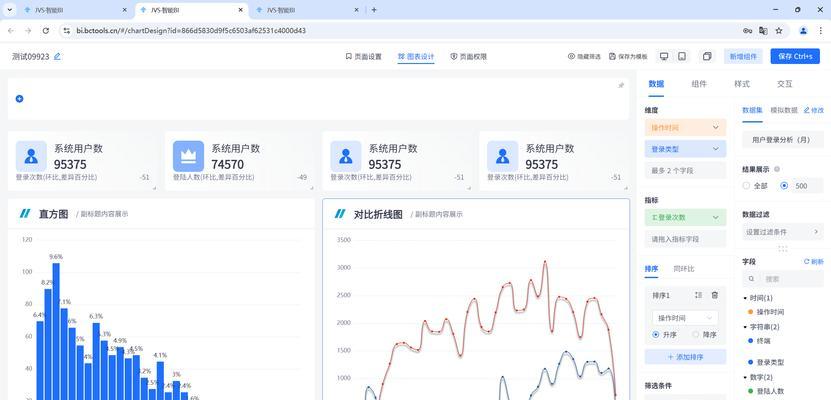Click site info icon in address bar
Viewport: 831px width, 400px height.
click(x=66, y=31)
